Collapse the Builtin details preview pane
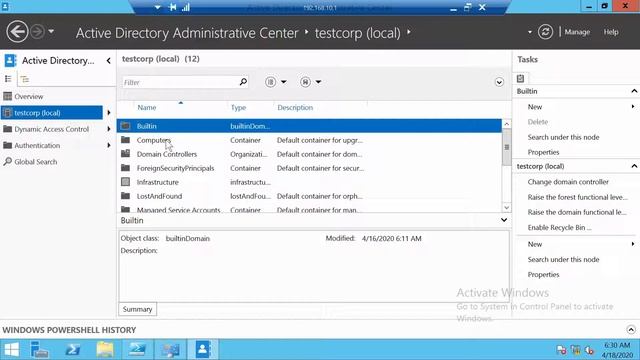Image resolution: width=640 pixels, height=360 pixels. pyautogui.click(x=504, y=220)
